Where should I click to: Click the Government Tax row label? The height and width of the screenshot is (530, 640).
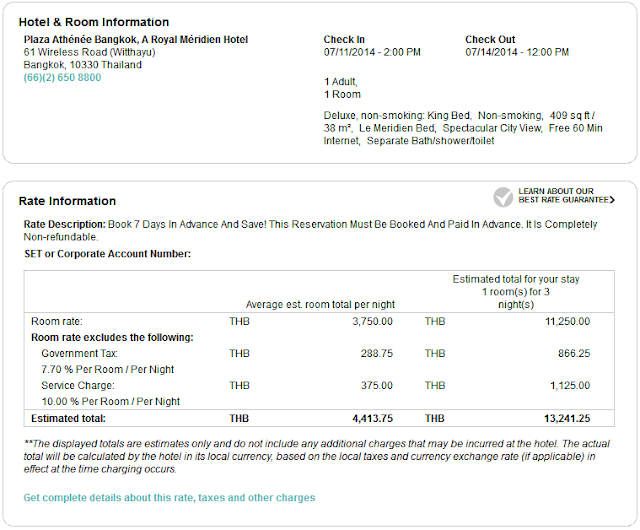[82, 353]
